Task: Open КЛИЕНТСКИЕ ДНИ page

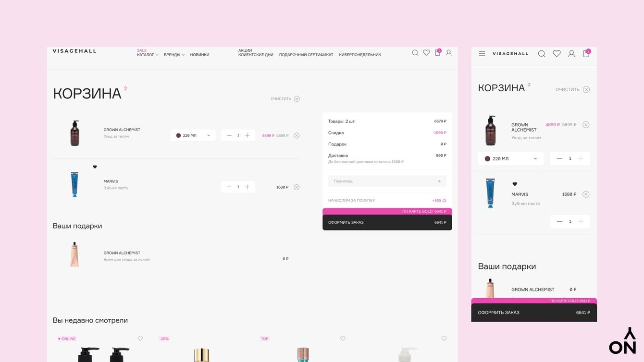Action: [256, 55]
